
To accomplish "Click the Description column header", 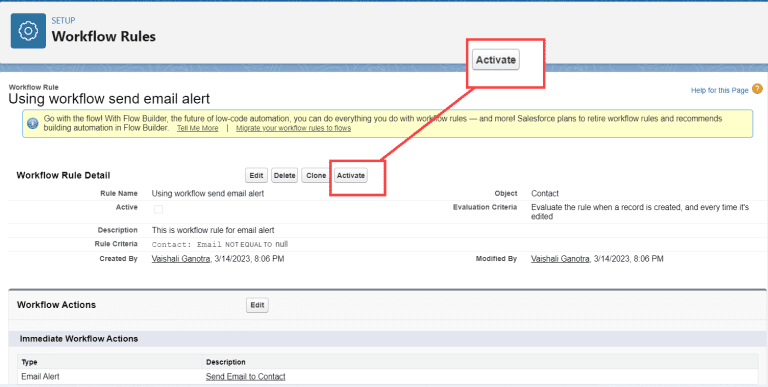I will [226, 363].
